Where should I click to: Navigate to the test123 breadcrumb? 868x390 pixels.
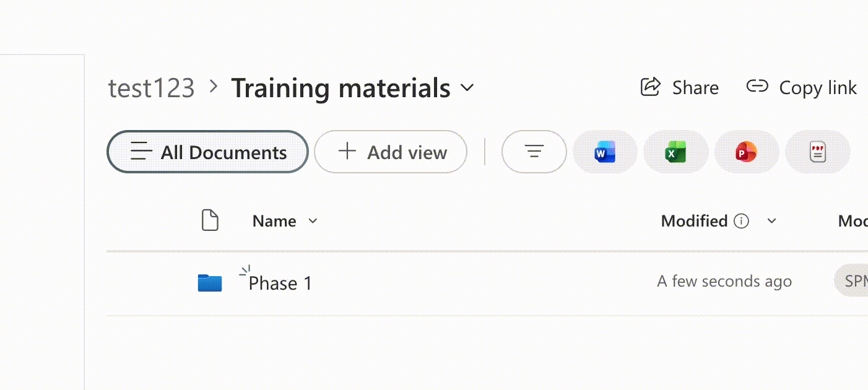point(151,88)
